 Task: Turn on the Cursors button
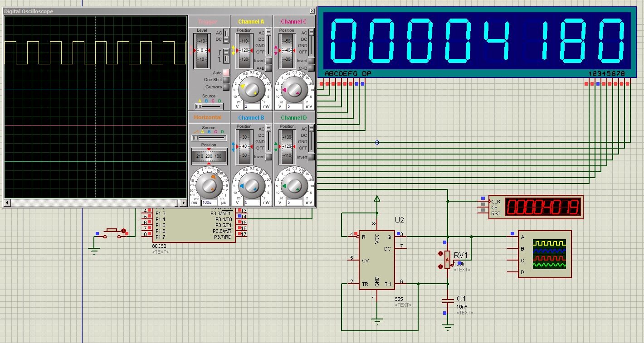pyautogui.click(x=226, y=87)
